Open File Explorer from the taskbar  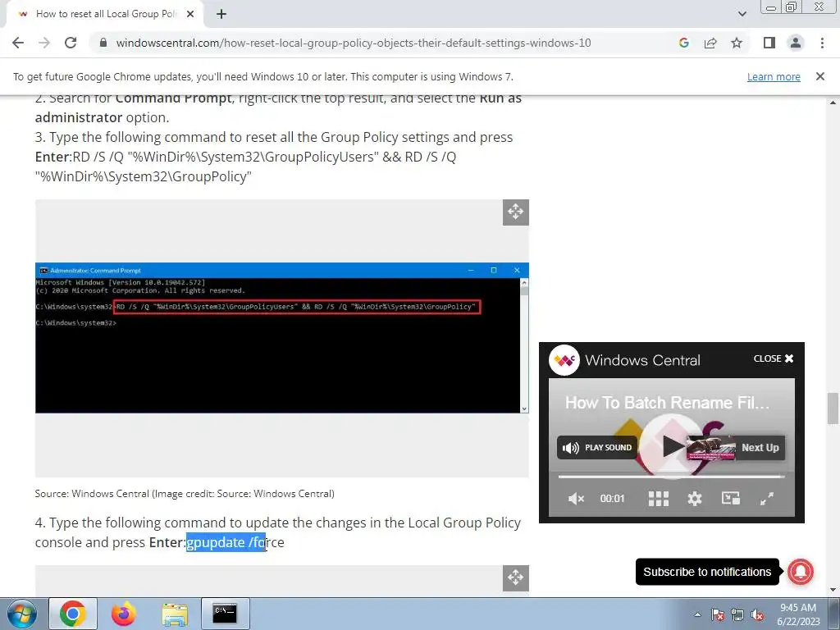click(175, 614)
